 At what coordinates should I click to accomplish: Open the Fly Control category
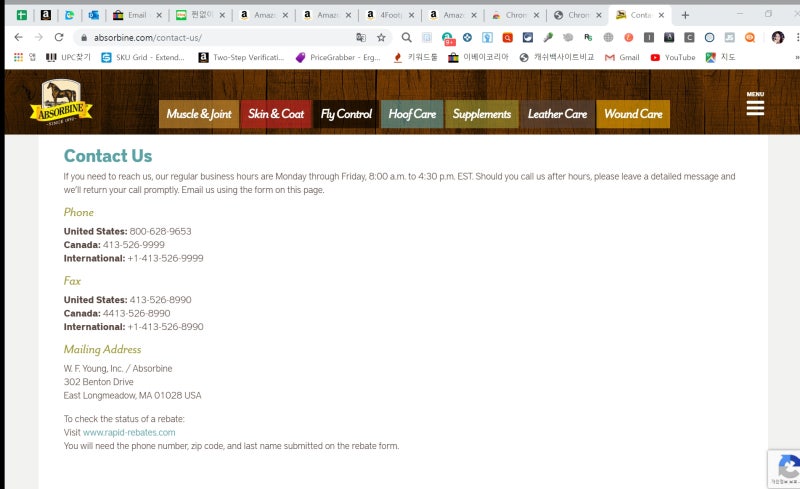(x=346, y=114)
